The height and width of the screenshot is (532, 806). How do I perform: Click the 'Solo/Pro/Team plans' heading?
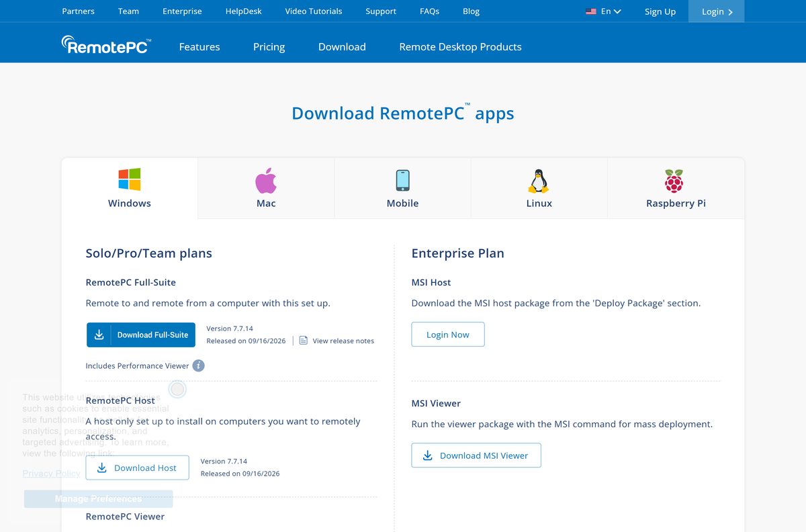[x=148, y=253]
